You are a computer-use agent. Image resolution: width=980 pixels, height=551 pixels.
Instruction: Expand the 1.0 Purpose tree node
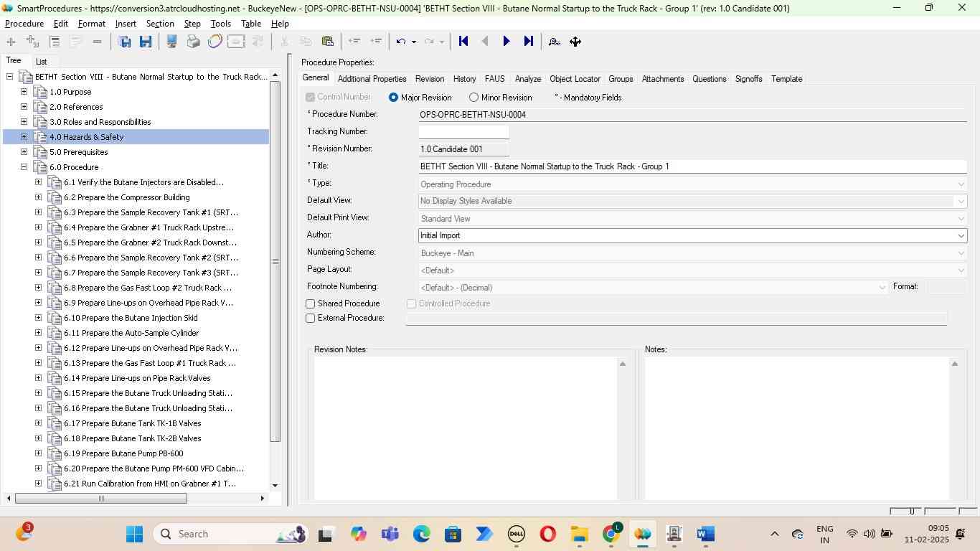click(x=24, y=92)
